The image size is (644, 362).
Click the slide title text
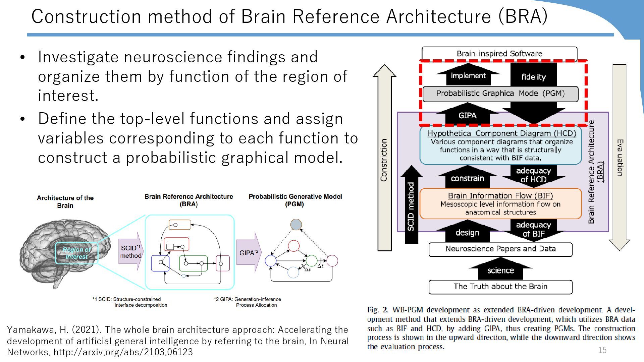click(289, 16)
